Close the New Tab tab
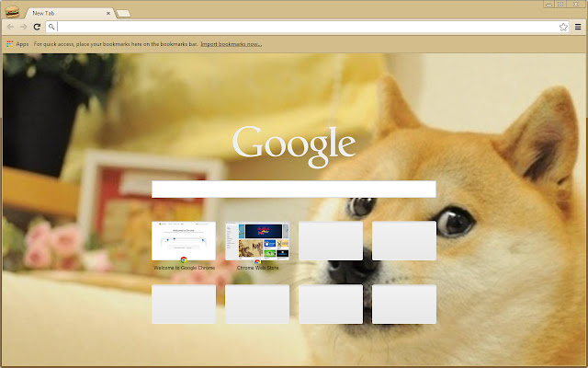 click(x=108, y=13)
